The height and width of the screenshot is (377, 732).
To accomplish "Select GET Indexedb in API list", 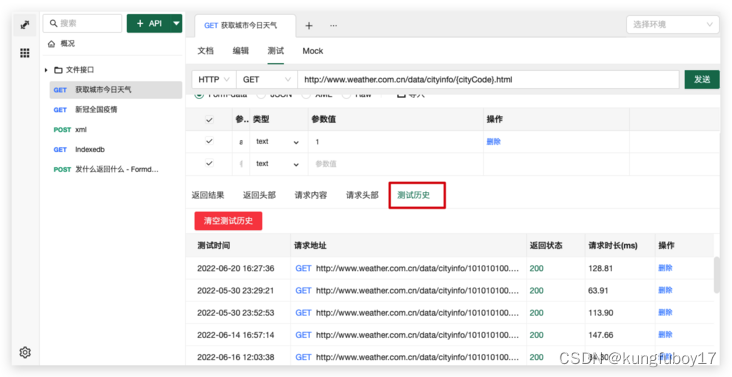I will pos(116,150).
